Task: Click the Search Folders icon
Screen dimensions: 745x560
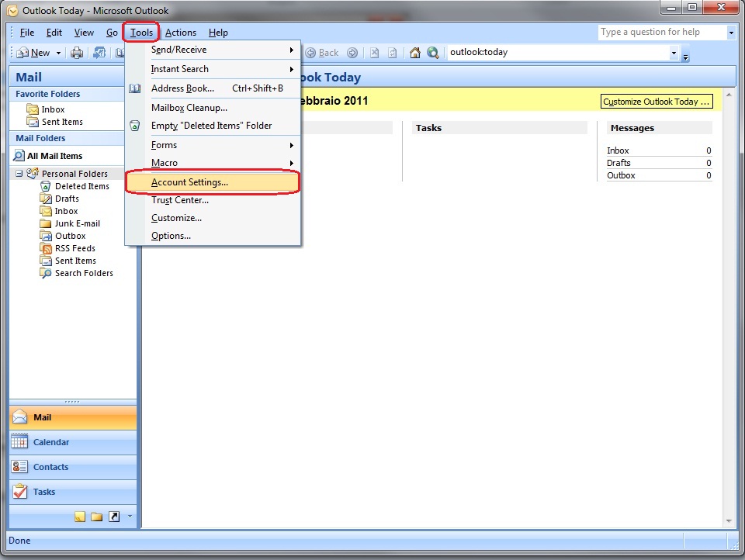Action: [x=46, y=273]
